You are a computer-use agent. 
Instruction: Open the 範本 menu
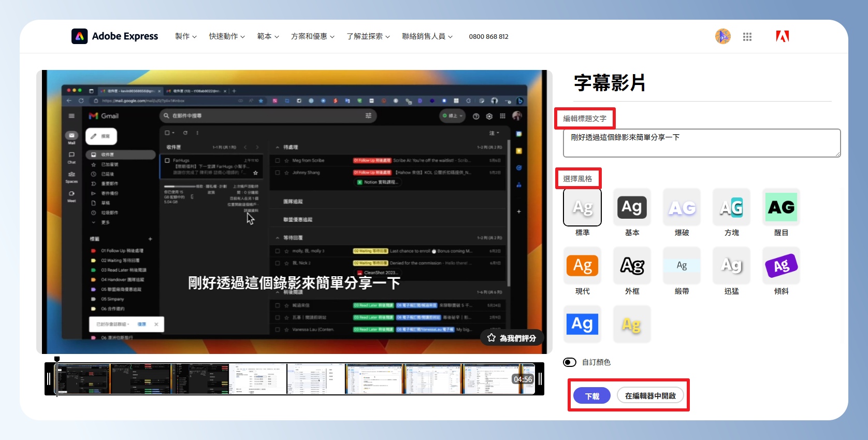tap(268, 36)
